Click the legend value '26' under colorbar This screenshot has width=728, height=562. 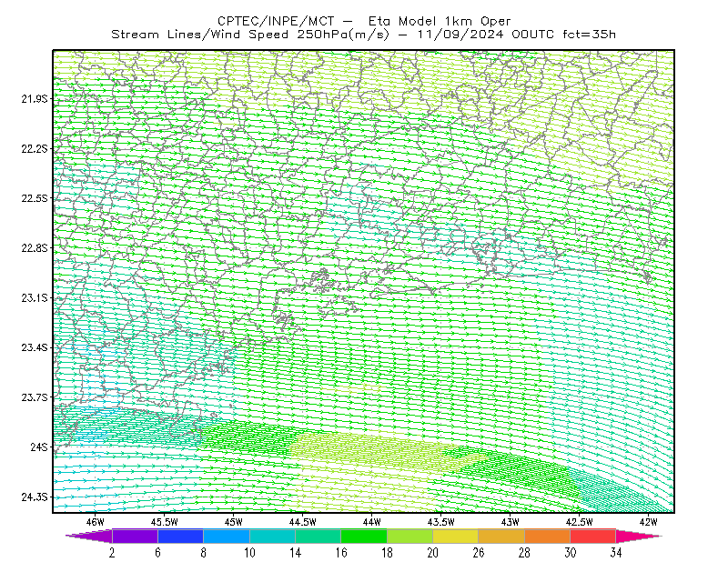click(x=479, y=553)
